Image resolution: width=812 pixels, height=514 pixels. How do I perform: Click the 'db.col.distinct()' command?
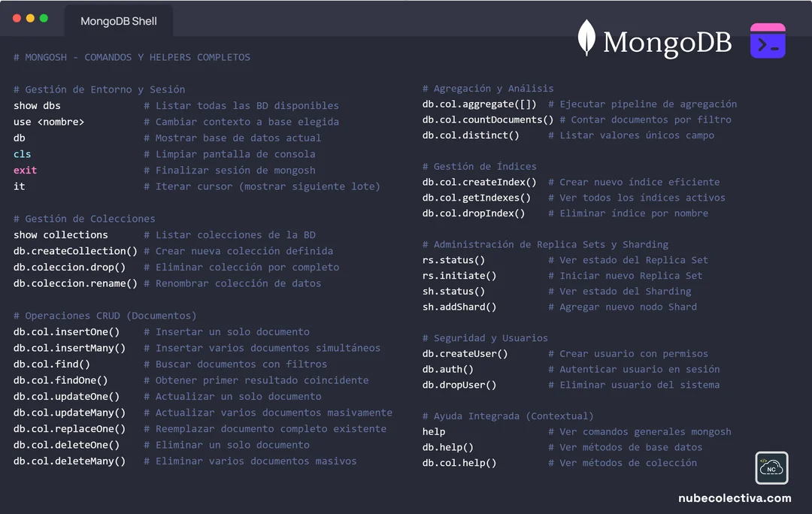[x=471, y=135]
